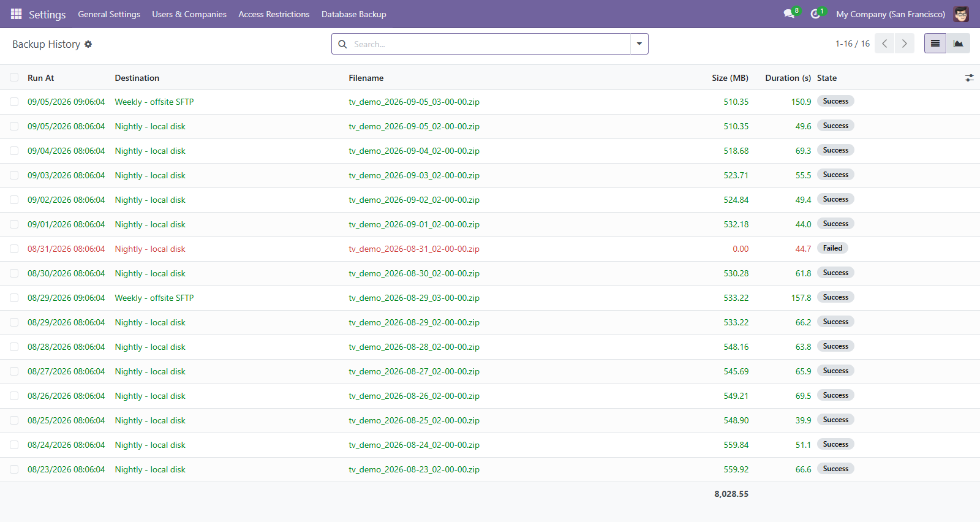This screenshot has width=980, height=522.
Task: Open the conversations messages icon
Action: pos(789,13)
